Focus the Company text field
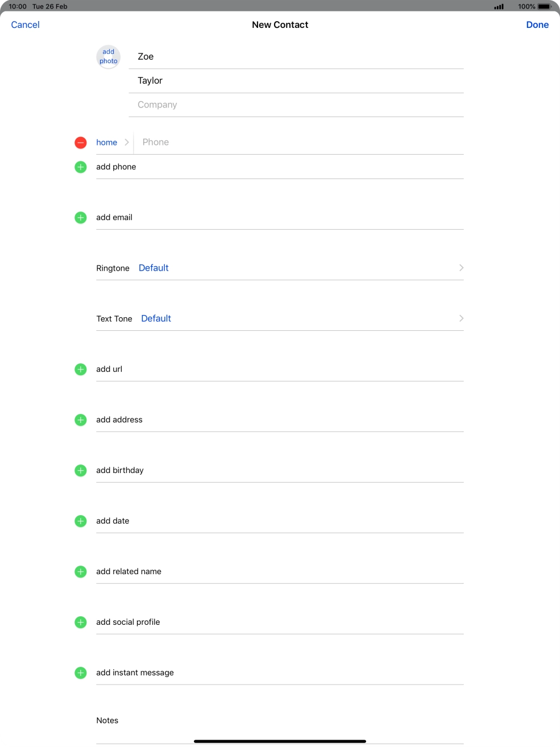The image size is (560, 747). [x=296, y=105]
